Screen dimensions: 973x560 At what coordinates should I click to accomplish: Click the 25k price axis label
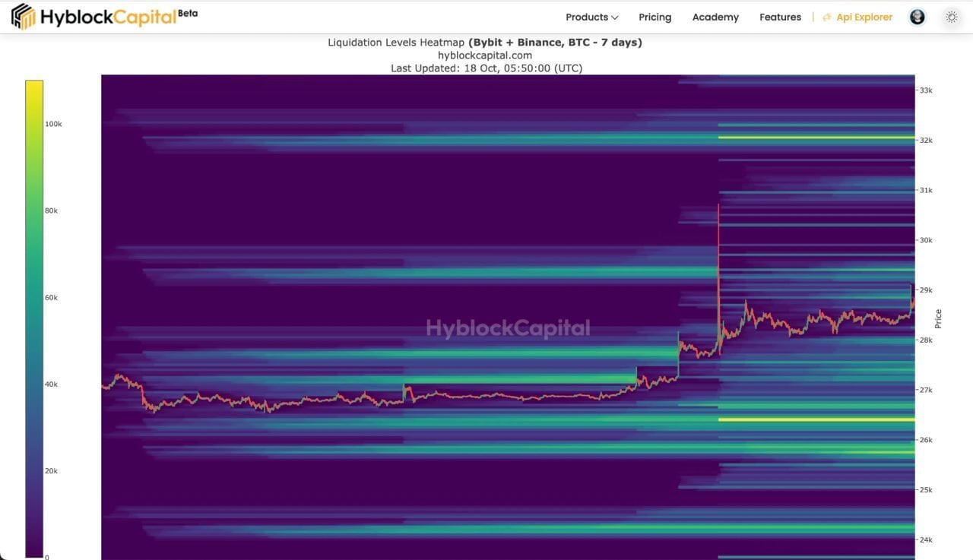(926, 490)
